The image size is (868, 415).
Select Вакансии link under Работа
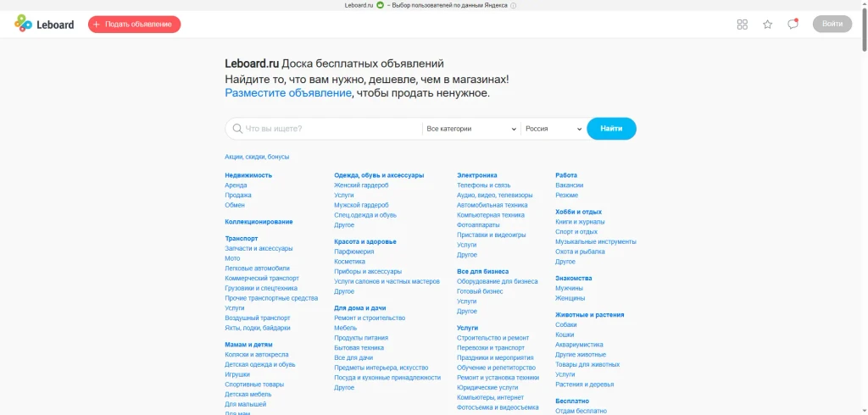570,185
